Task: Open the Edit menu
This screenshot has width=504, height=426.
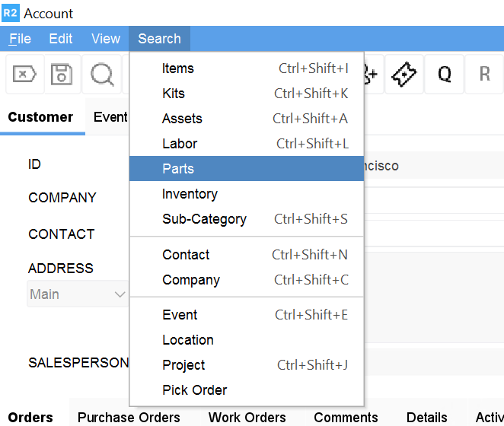Action: (61, 39)
